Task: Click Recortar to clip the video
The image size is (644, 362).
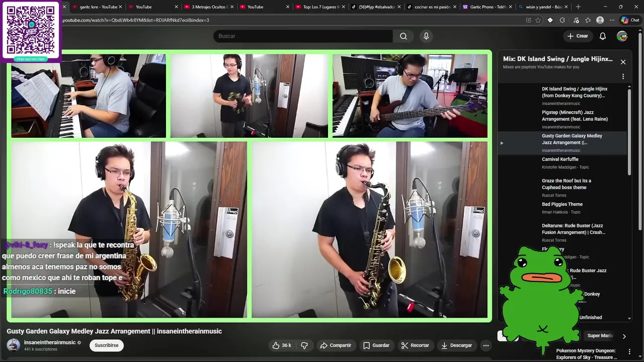Action: 415,345
